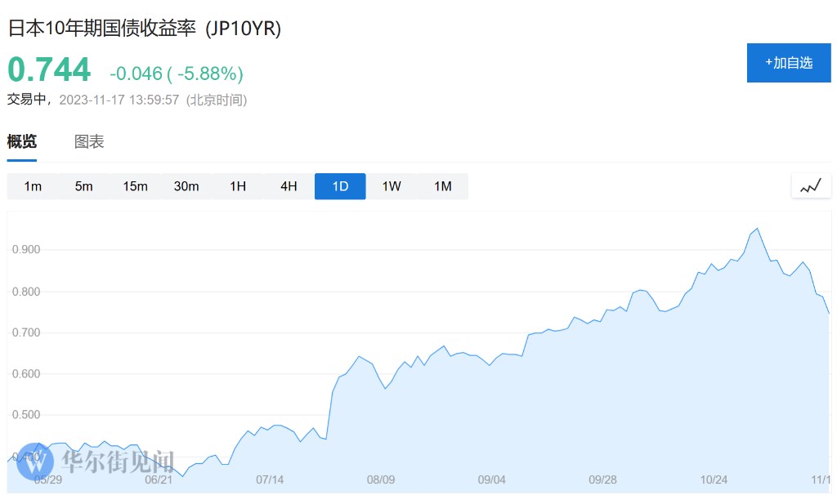Select the active 1D timeframe
Image resolution: width=837 pixels, height=504 pixels.
point(340,186)
